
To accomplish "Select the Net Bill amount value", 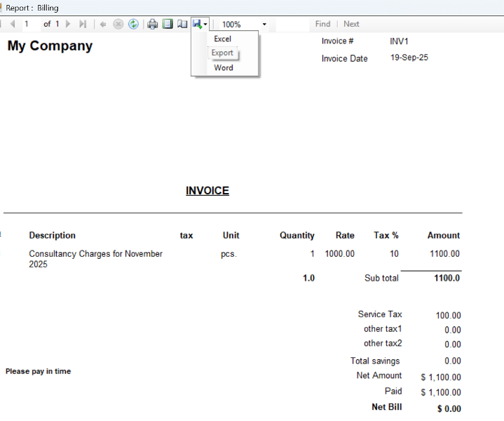I will [x=449, y=408].
